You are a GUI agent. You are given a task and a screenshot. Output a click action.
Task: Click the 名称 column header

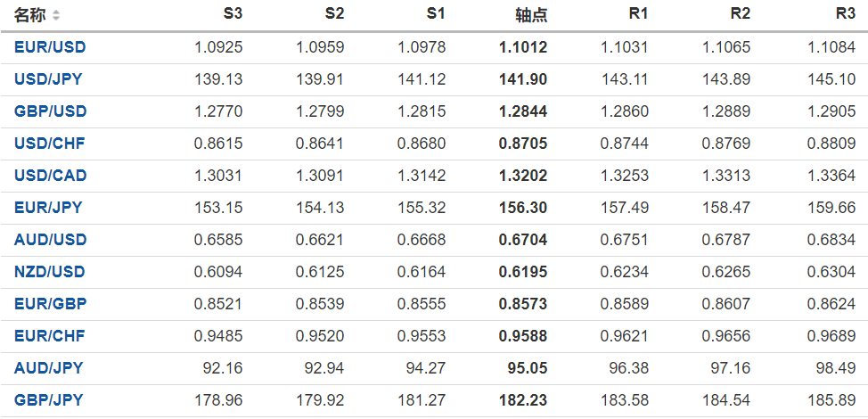[x=29, y=15]
